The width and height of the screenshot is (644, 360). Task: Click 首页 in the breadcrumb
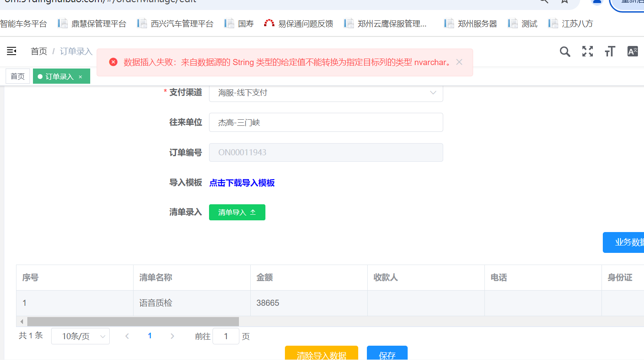pyautogui.click(x=39, y=51)
